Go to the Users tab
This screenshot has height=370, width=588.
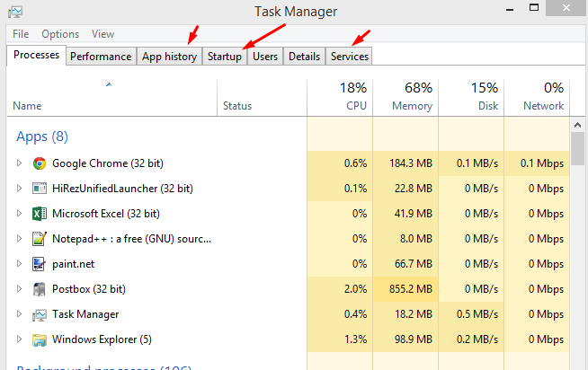click(265, 57)
